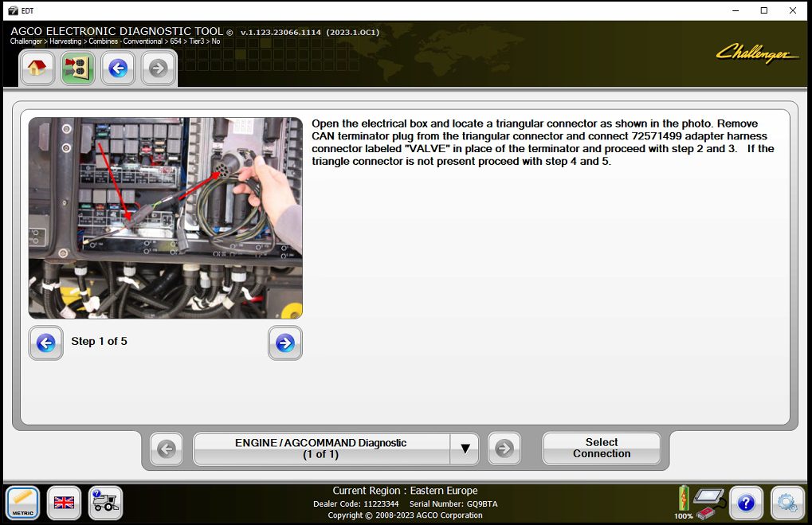Viewport: 812px width, 525px height.
Task: Maximize the EDT window
Action: (x=764, y=10)
